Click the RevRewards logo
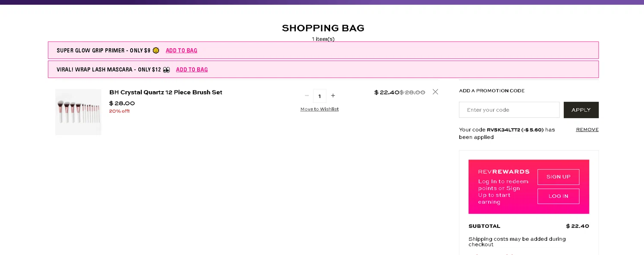 504,172
